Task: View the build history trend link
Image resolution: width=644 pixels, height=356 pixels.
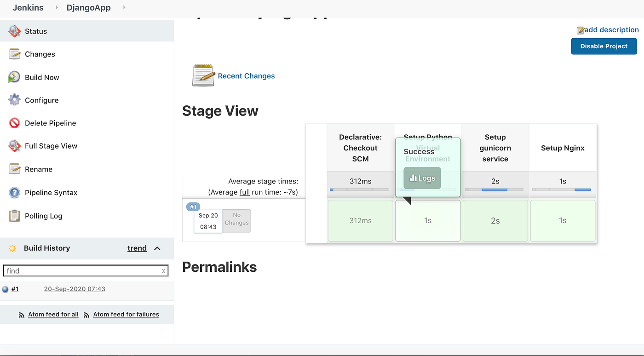Action: [137, 248]
